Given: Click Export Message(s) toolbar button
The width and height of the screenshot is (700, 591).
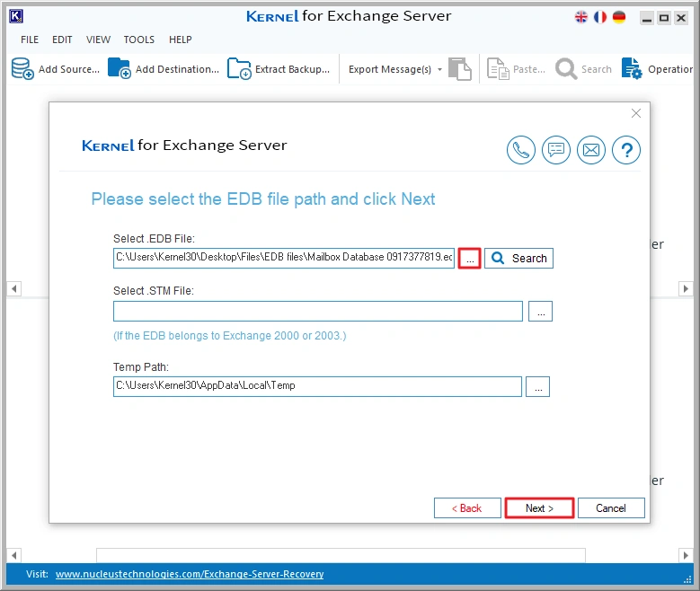Looking at the screenshot, I should coord(390,69).
